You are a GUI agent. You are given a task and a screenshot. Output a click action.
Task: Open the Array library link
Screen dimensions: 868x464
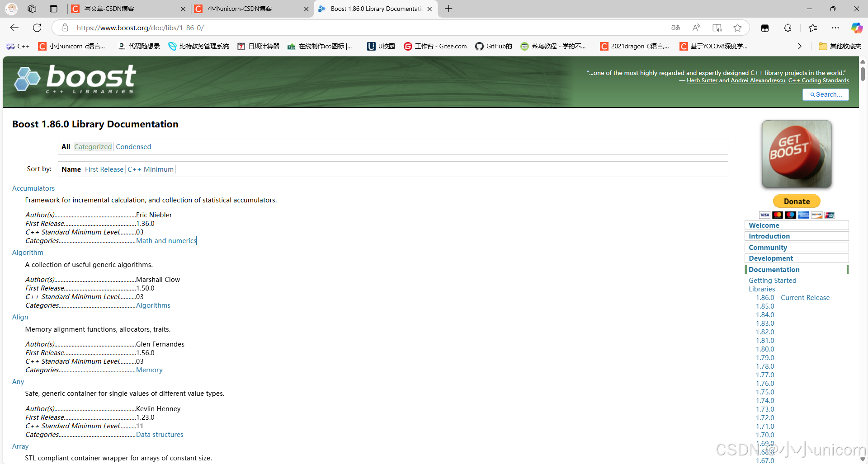point(20,446)
